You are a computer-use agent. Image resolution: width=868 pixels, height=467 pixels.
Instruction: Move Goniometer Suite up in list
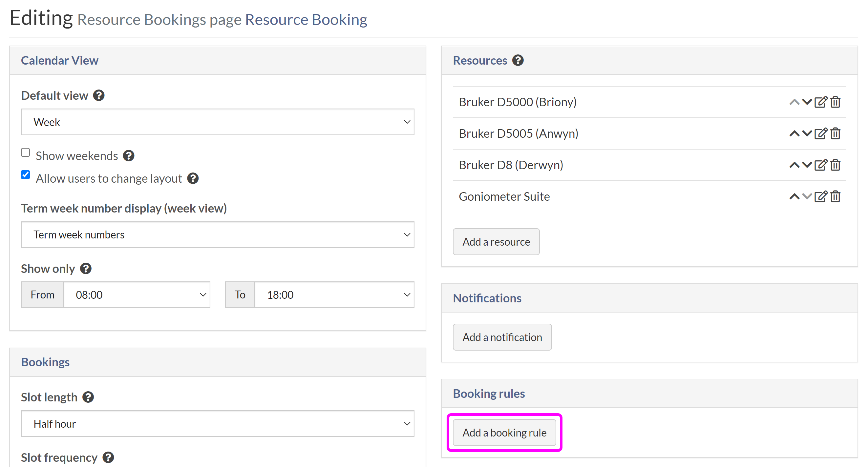coord(794,197)
